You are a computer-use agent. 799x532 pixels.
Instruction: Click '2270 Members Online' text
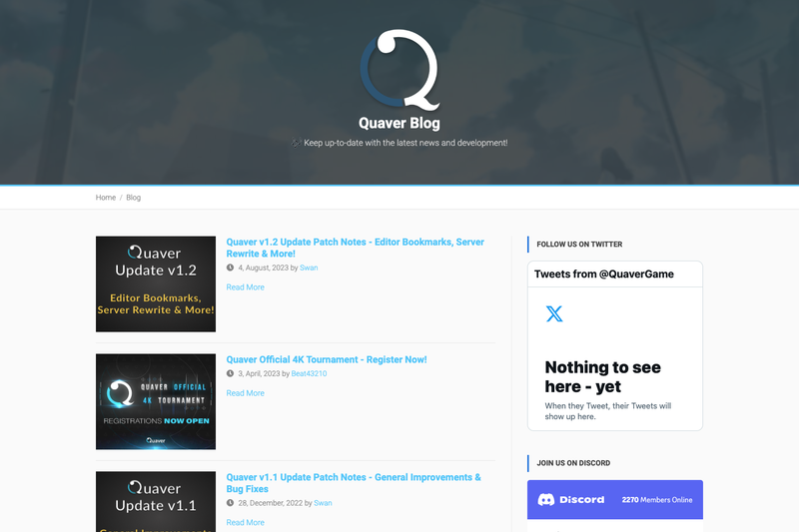(657, 500)
